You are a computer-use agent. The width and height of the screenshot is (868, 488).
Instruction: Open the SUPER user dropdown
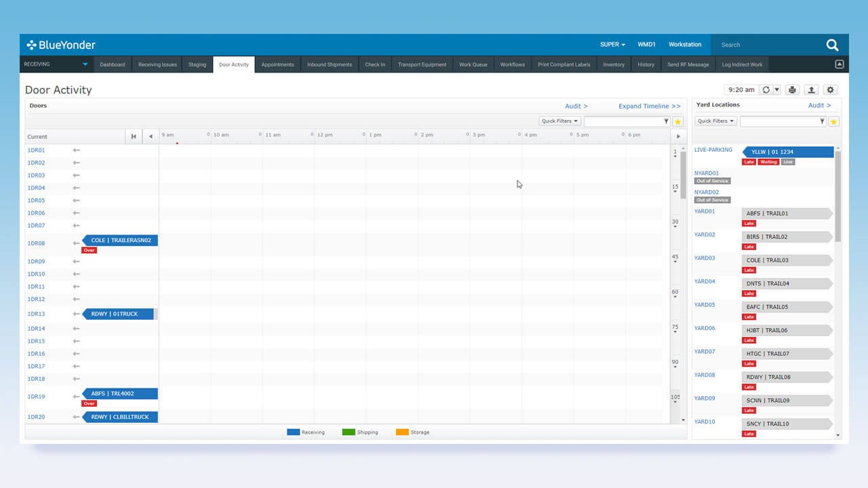(612, 45)
